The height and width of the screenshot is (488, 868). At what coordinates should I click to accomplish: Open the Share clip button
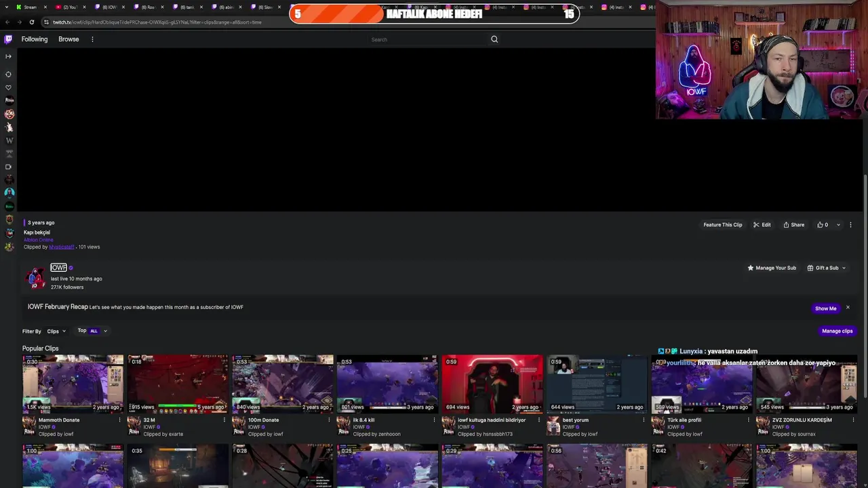pos(793,225)
